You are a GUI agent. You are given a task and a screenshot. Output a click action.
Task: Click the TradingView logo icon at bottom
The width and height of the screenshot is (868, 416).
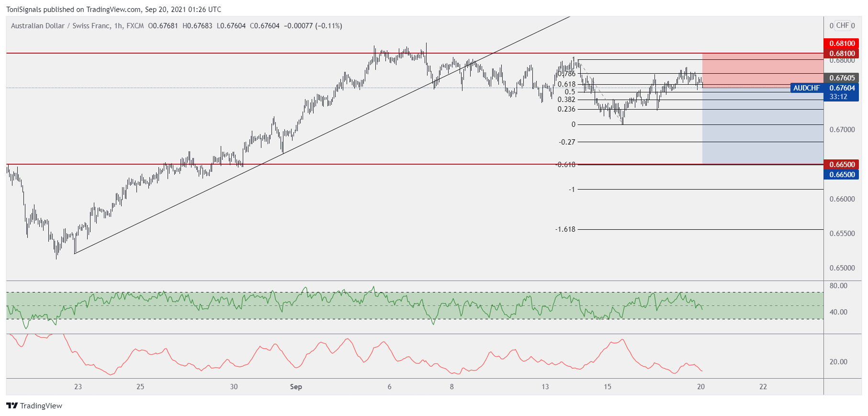(12, 405)
